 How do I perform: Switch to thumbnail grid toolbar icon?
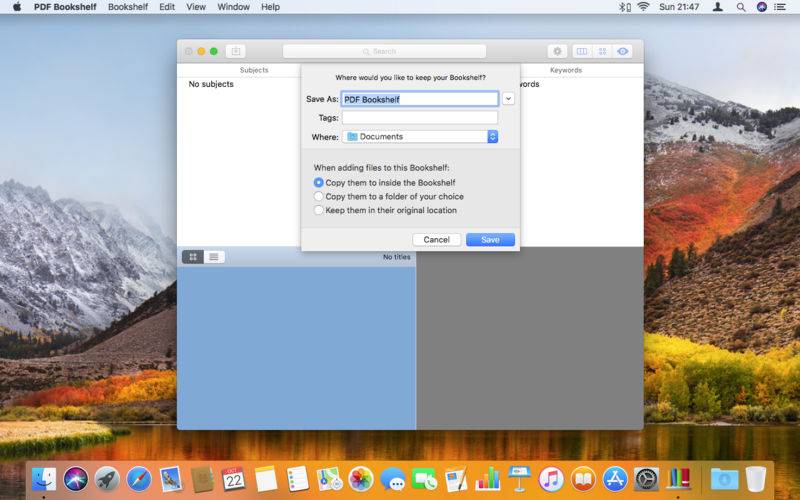pos(603,51)
